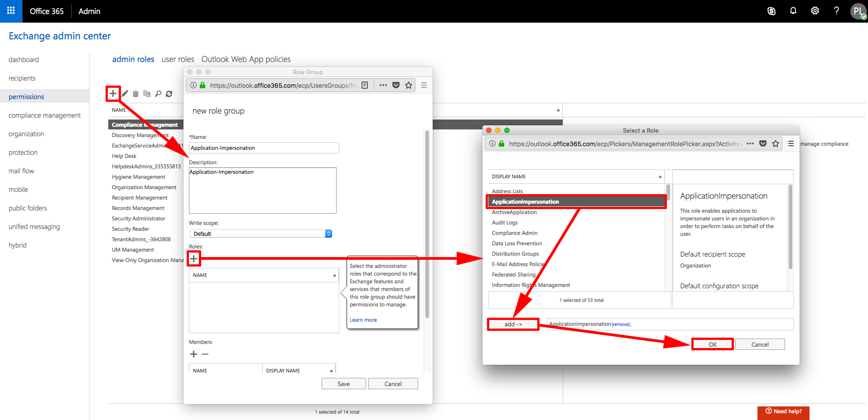Show site info in Select a Role window
This screenshot has width=868, height=420.
492,143
